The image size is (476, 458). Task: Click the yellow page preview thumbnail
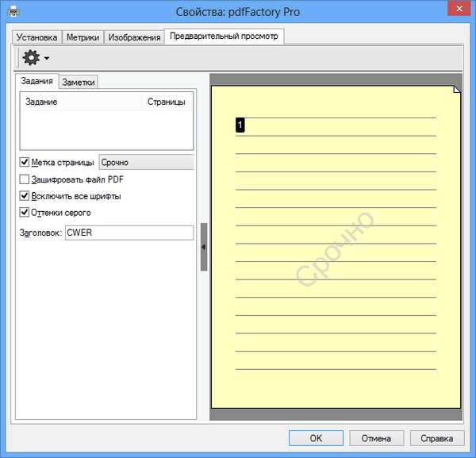[336, 247]
